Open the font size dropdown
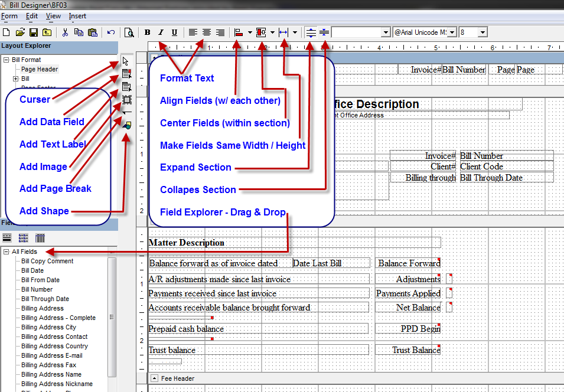 pos(482,32)
